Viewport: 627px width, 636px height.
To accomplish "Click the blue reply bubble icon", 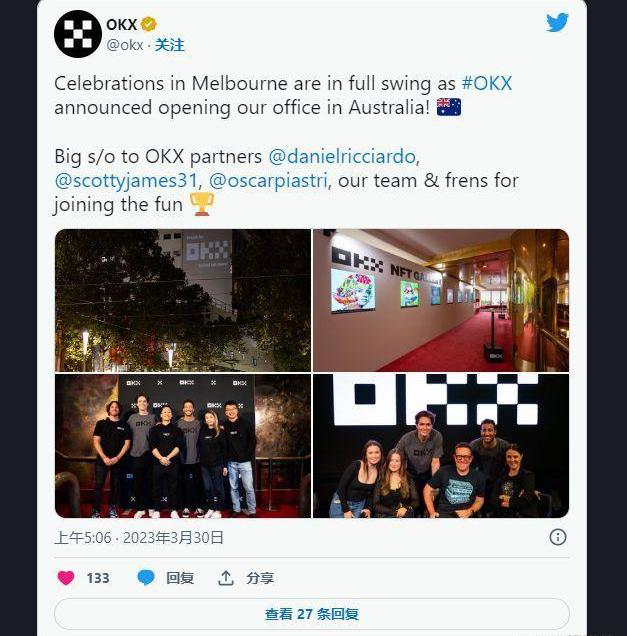I will click(146, 578).
